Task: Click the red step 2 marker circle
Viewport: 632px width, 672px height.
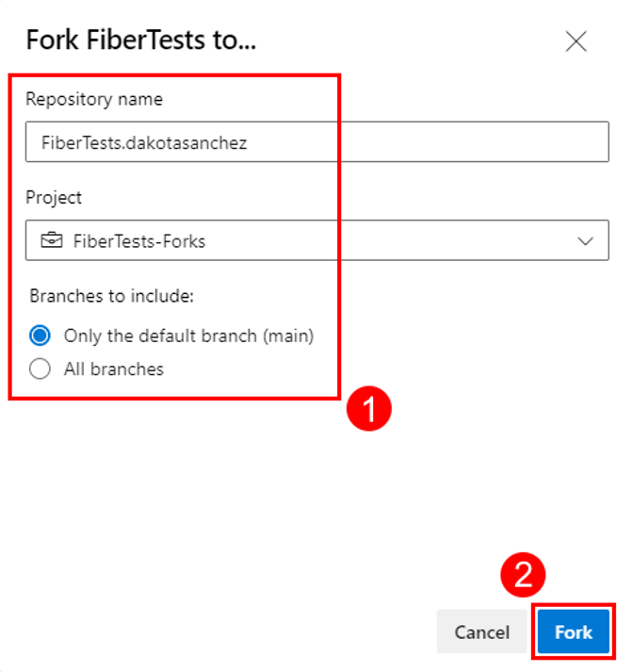Action: click(x=523, y=574)
